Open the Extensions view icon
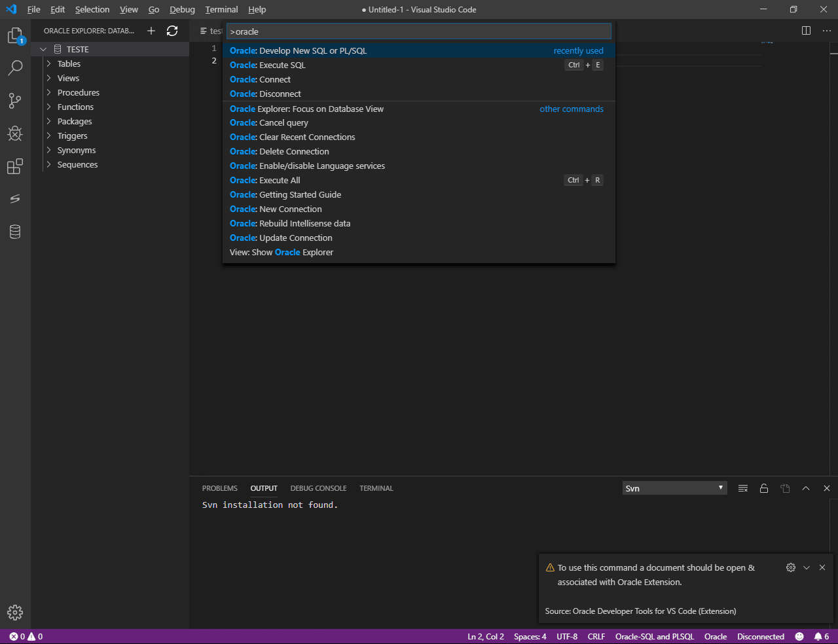Image resolution: width=838 pixels, height=644 pixels. 15,166
